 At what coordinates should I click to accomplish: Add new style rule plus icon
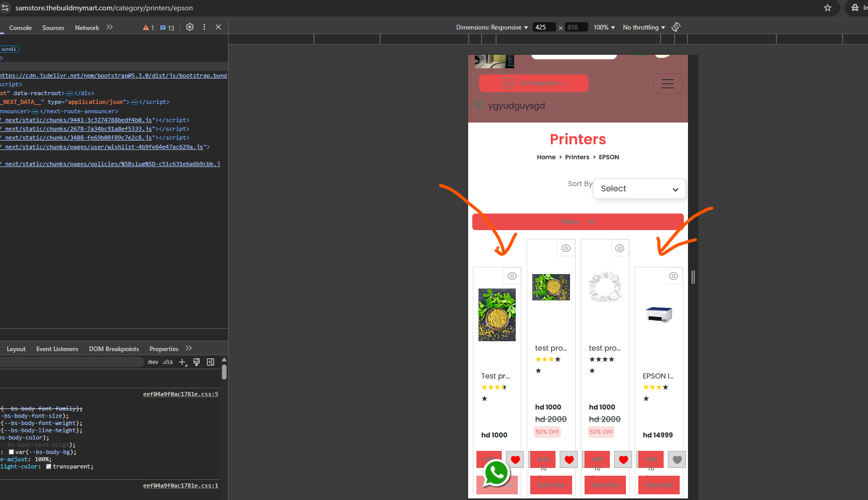click(183, 362)
